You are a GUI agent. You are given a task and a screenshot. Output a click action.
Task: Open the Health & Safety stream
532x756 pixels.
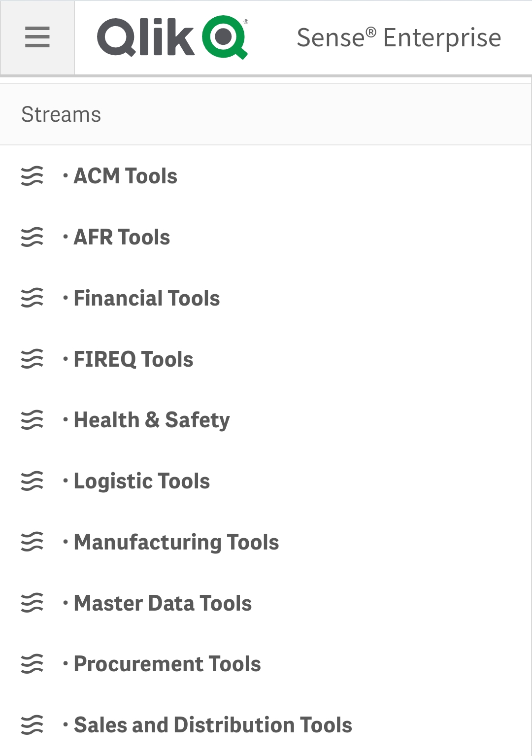point(266,420)
